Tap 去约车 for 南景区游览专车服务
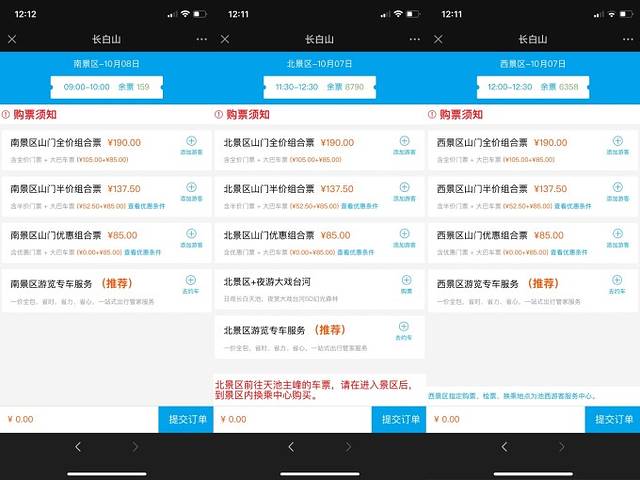The width and height of the screenshot is (640, 480). [191, 285]
